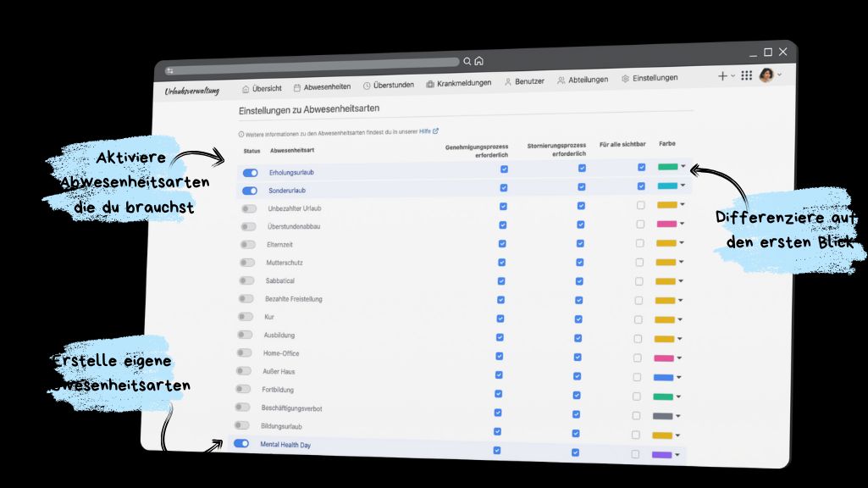This screenshot has width=868, height=488.
Task: Click the Abwesenheitsart column header
Action: coord(292,151)
